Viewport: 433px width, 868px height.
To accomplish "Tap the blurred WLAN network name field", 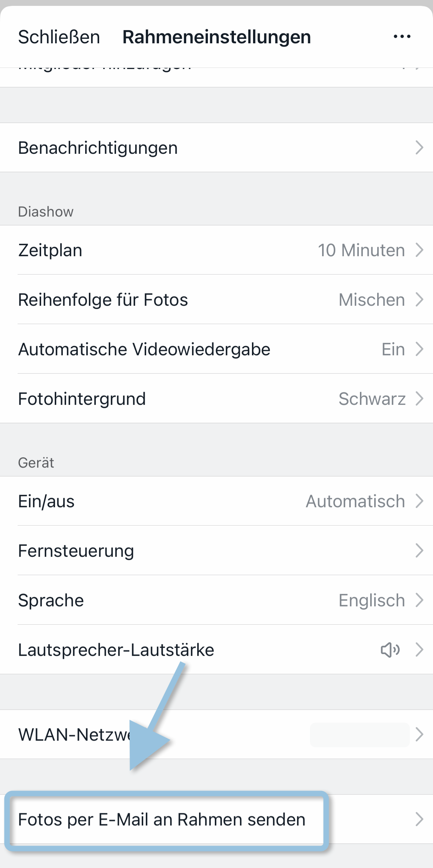I will coord(360,735).
